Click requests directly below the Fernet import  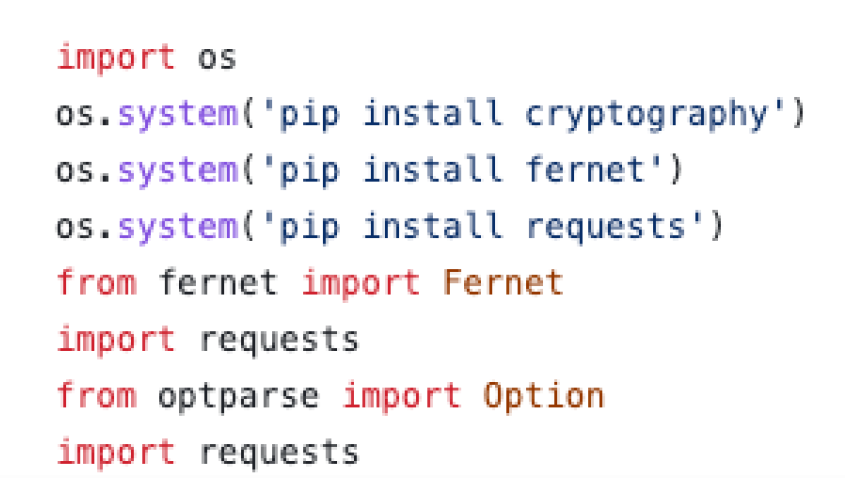(278, 340)
